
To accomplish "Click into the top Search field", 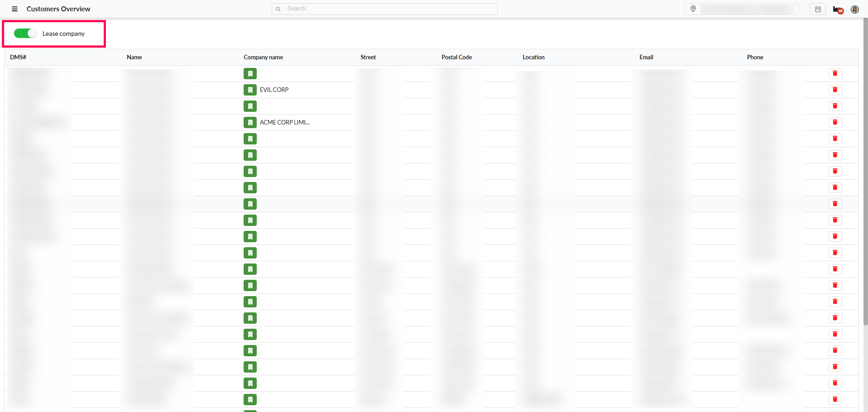I will point(385,9).
